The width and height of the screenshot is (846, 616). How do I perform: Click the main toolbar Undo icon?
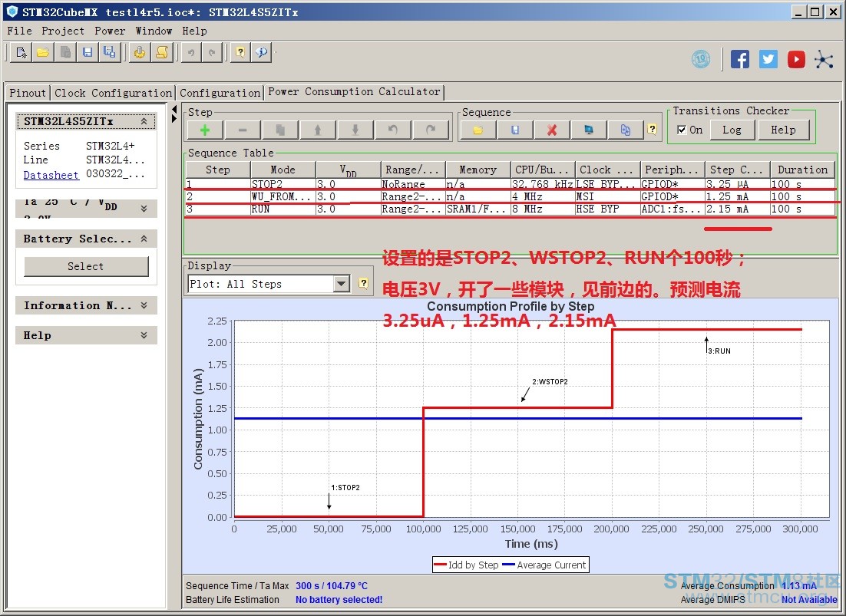click(x=191, y=52)
